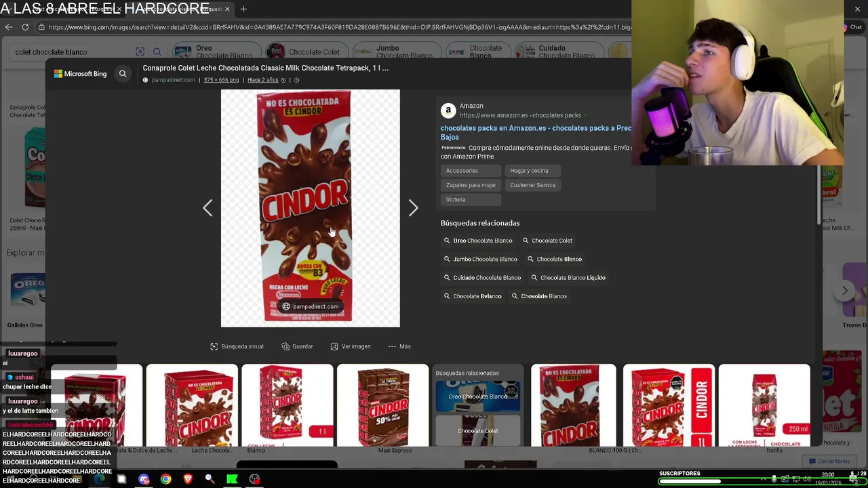Click the Microsoft Bing logo

[81, 73]
